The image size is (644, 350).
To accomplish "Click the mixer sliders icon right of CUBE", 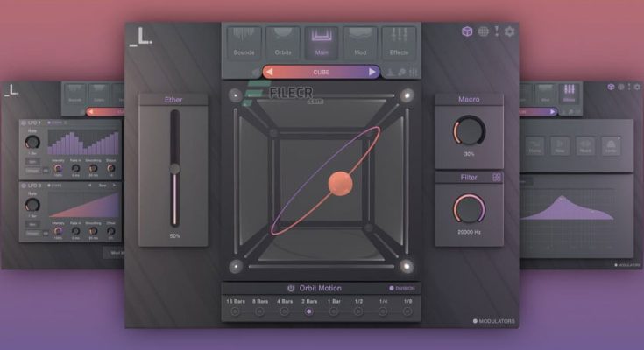I will [x=412, y=73].
